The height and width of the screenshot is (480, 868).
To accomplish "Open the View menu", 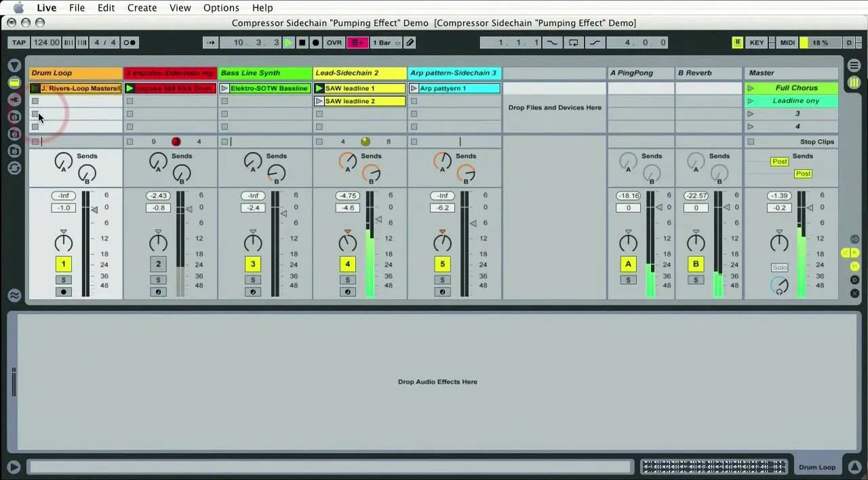I will coord(180,7).
